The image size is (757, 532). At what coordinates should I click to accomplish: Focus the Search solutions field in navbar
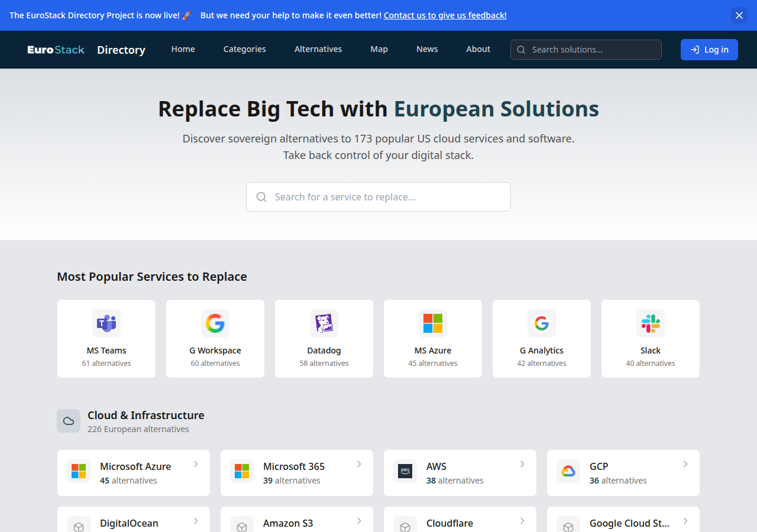pos(586,50)
